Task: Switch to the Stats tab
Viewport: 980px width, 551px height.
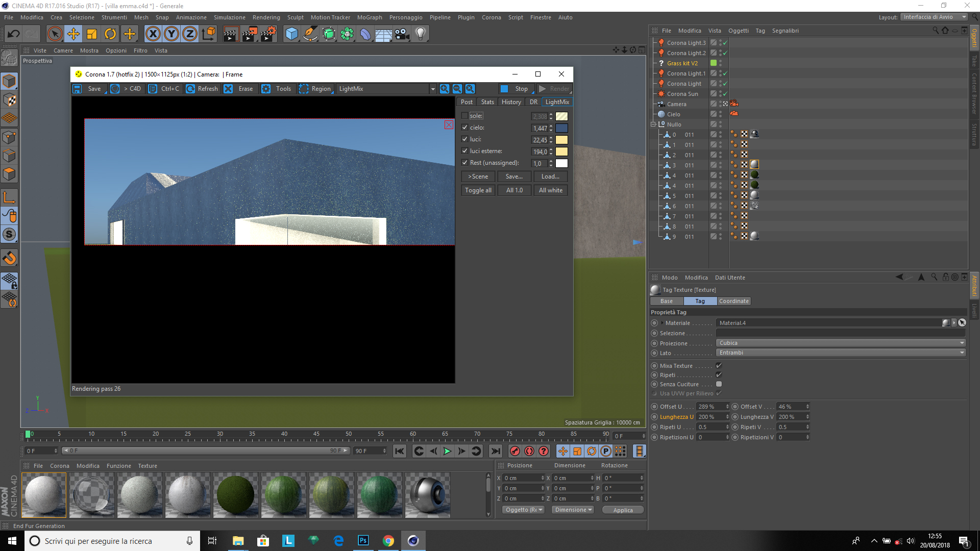Action: pyautogui.click(x=487, y=102)
